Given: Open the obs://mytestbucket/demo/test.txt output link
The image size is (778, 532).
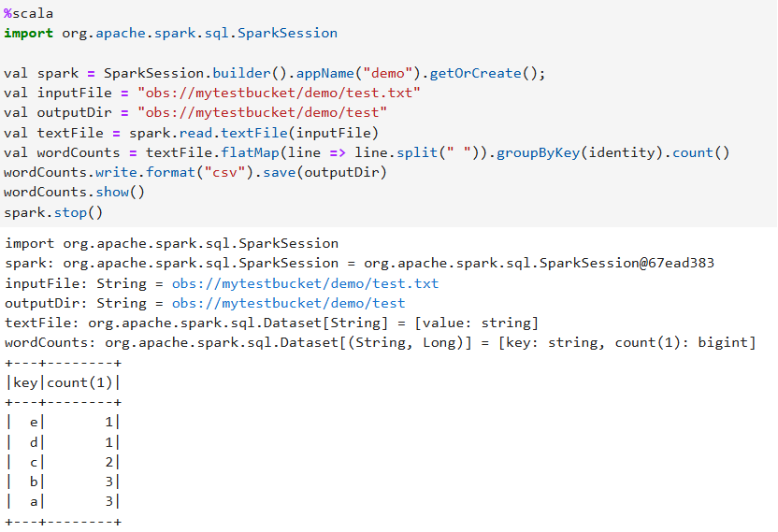Looking at the screenshot, I should coord(305,283).
